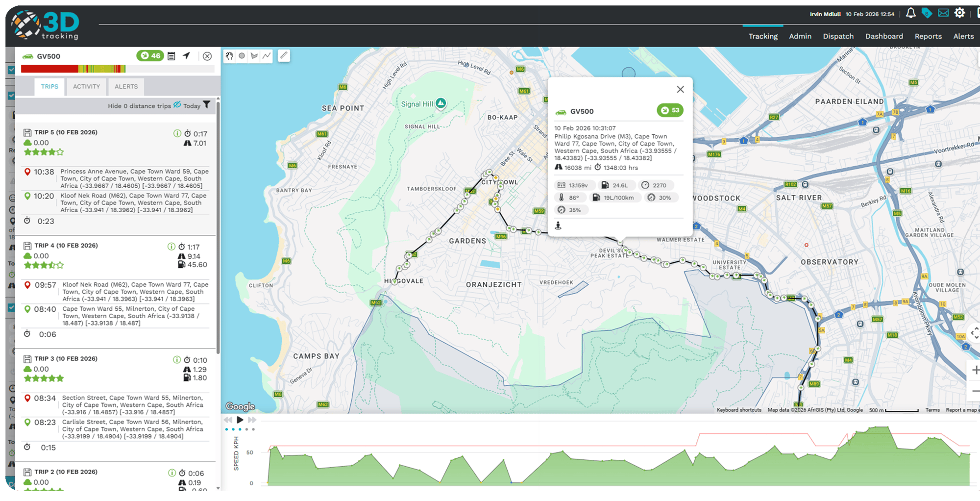Viewport: 980px width, 501px height.
Task: Open Keyboard shortcuts link on map
Action: point(739,410)
